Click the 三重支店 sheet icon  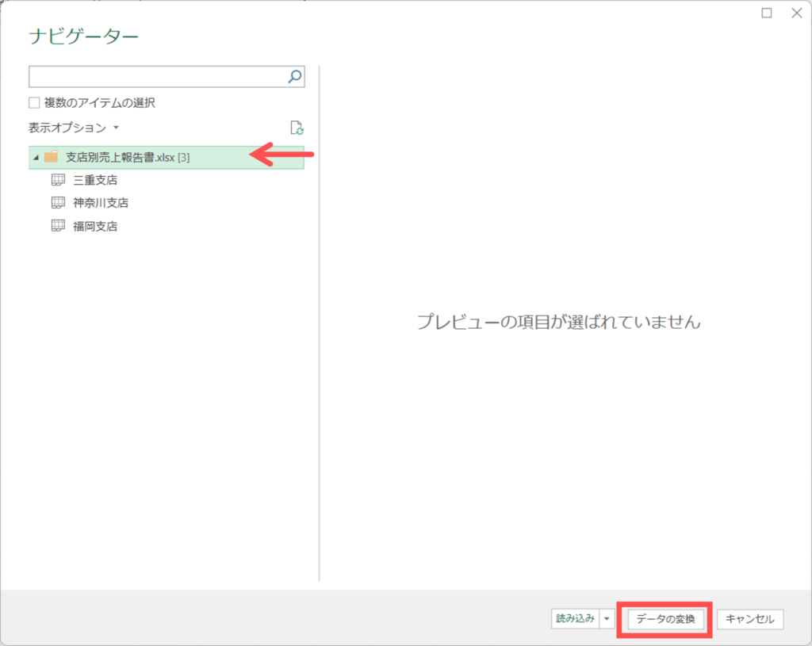[58, 180]
